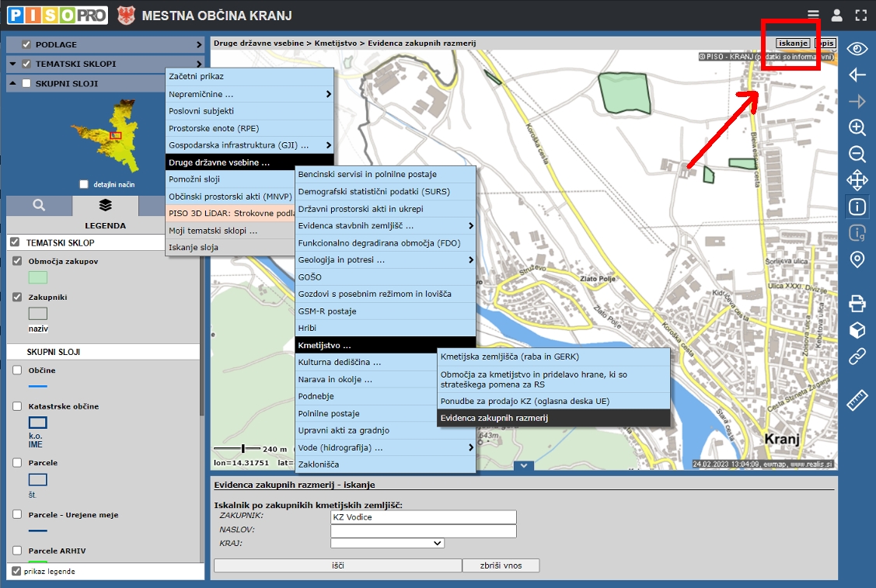Select the pan map arrows tool
This screenshot has height=588, width=876.
coord(857,181)
